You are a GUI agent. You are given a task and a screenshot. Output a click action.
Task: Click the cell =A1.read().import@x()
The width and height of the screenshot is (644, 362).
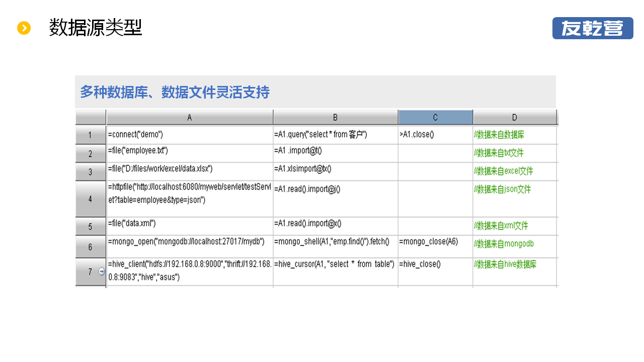coord(336,226)
